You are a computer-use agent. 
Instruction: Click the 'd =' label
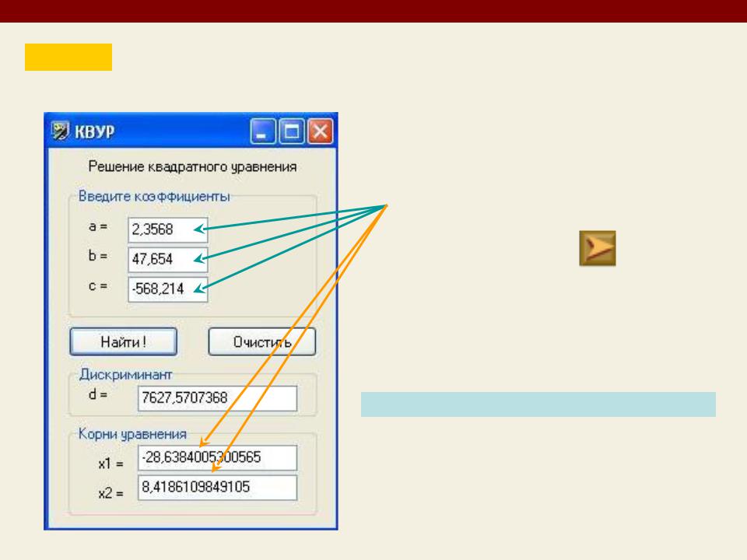point(98,394)
